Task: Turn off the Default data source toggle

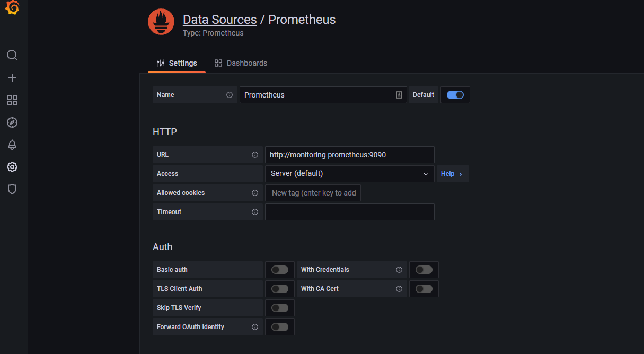Action: point(455,95)
